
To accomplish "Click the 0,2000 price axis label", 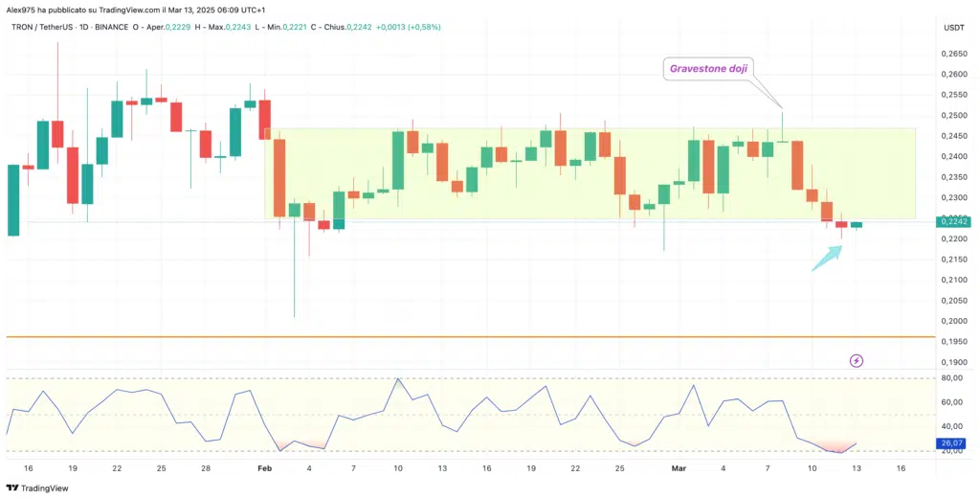I will pyautogui.click(x=952, y=322).
